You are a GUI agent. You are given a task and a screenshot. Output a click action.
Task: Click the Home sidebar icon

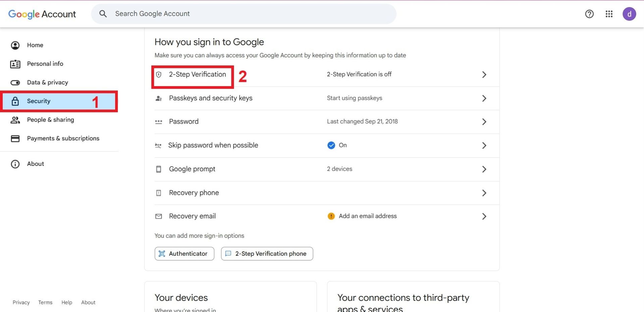(x=15, y=45)
